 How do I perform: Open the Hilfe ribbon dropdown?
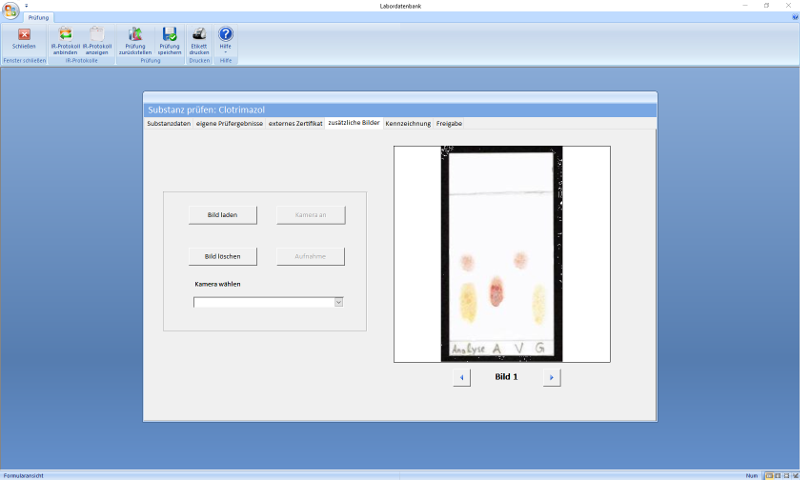[225, 40]
